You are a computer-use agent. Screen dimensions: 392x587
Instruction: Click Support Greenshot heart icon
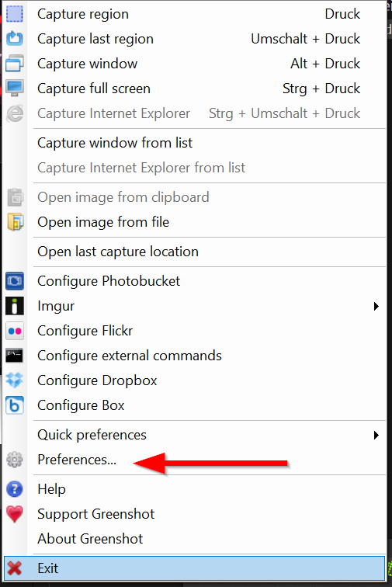pos(15,514)
